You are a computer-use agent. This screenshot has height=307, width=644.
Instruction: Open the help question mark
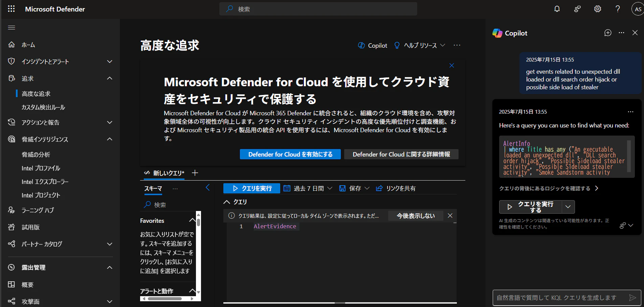[618, 9]
